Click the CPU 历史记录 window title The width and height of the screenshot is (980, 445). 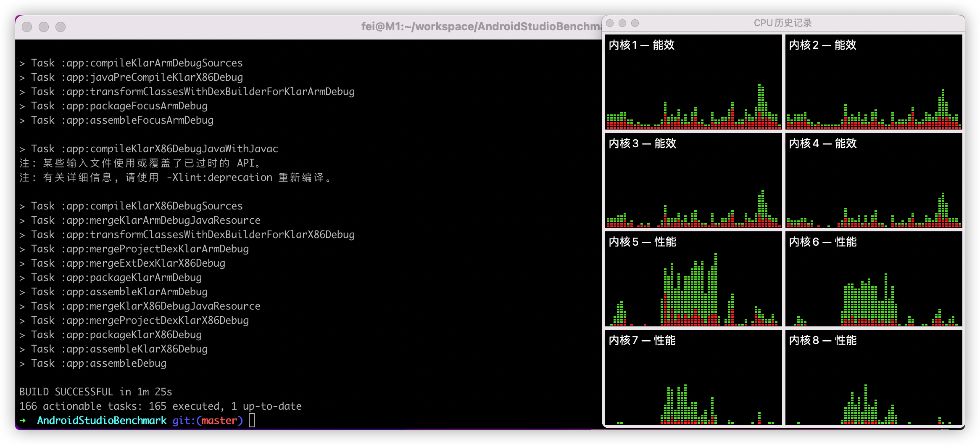coord(782,23)
